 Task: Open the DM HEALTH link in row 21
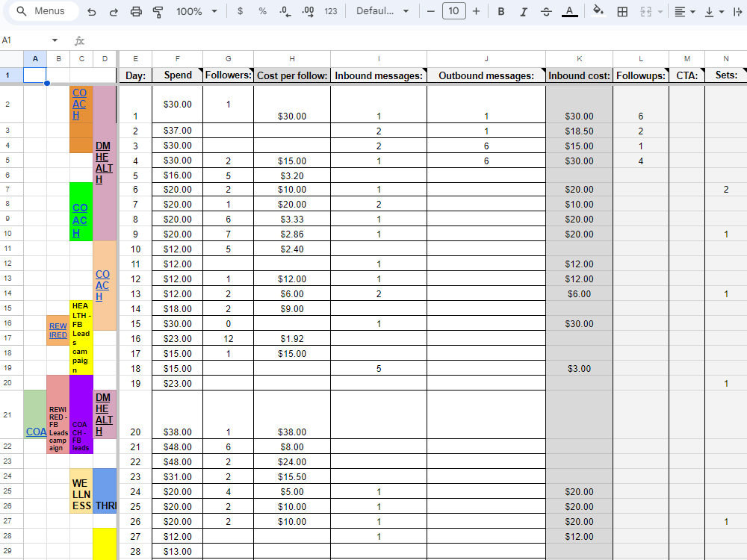(104, 414)
